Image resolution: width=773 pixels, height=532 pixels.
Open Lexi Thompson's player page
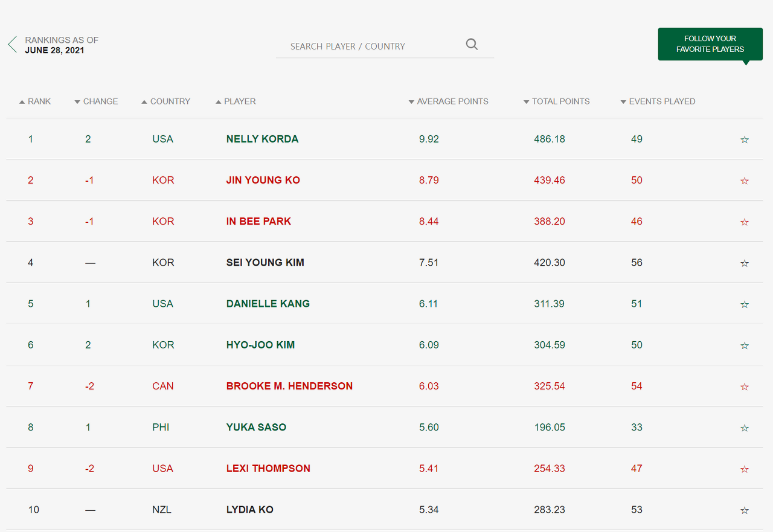(268, 469)
